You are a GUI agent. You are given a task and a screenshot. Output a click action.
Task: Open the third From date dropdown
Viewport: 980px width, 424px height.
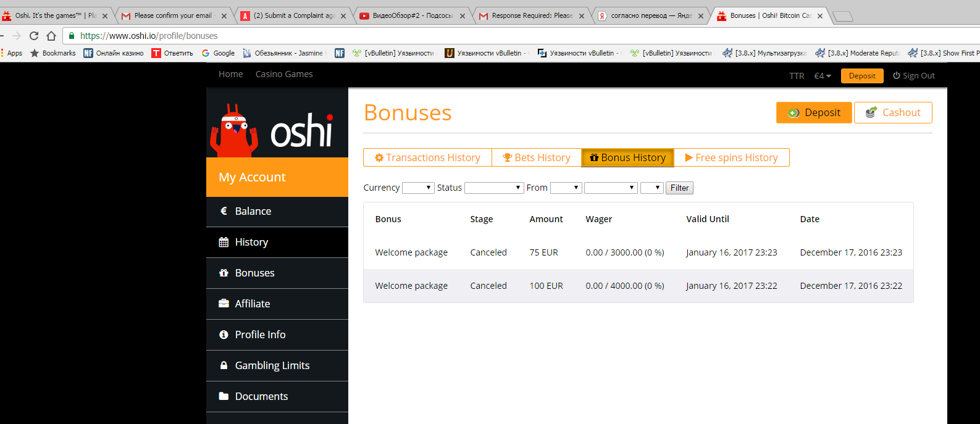[x=652, y=188]
